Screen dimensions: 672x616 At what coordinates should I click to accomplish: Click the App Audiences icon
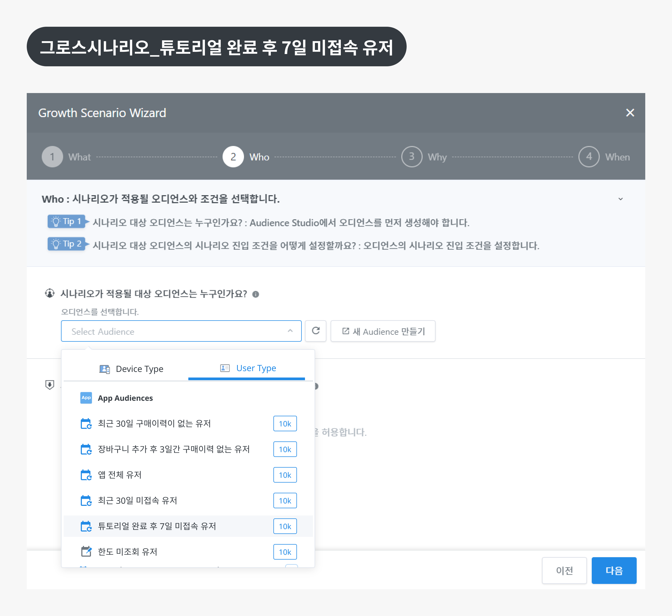click(x=86, y=398)
